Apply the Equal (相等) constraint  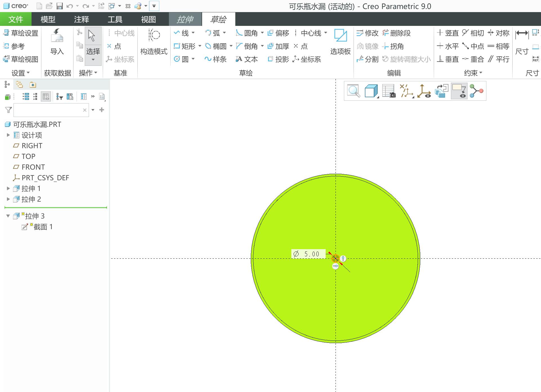pos(498,46)
